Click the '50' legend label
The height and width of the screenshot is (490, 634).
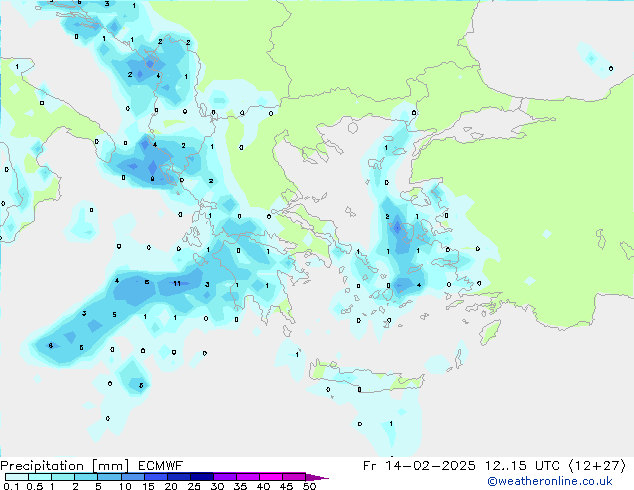click(309, 486)
